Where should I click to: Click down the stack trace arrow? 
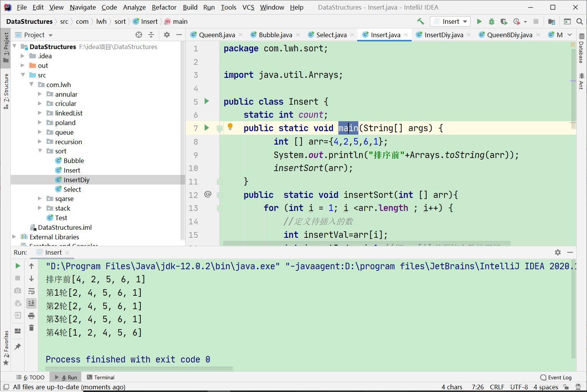(x=31, y=278)
